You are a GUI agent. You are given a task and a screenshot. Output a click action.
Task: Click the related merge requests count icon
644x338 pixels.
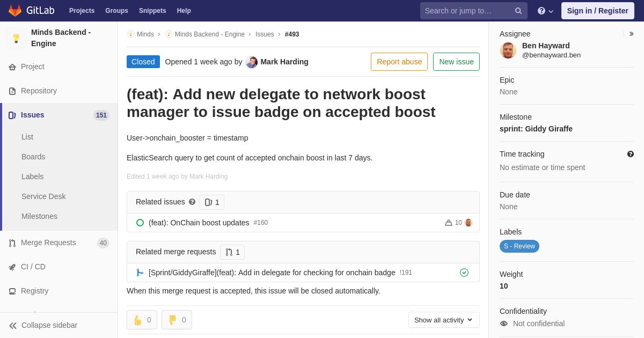229,252
